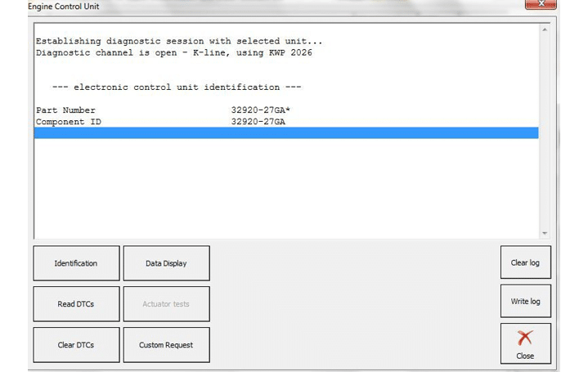Viewport: 588px width, 372px height.
Task: Open the Custom Request dialog
Action: (166, 345)
